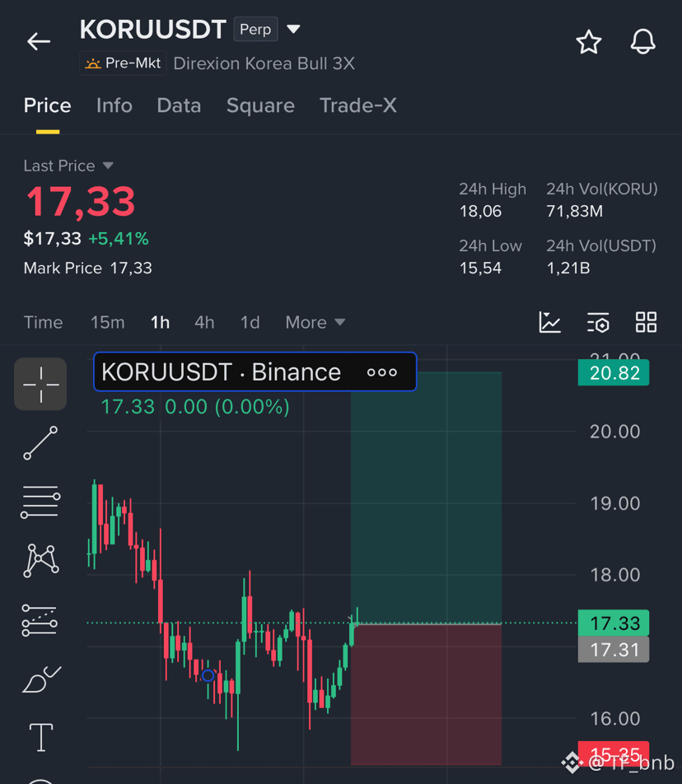Click the blue circle marker on chart
682x784 pixels.
click(208, 676)
